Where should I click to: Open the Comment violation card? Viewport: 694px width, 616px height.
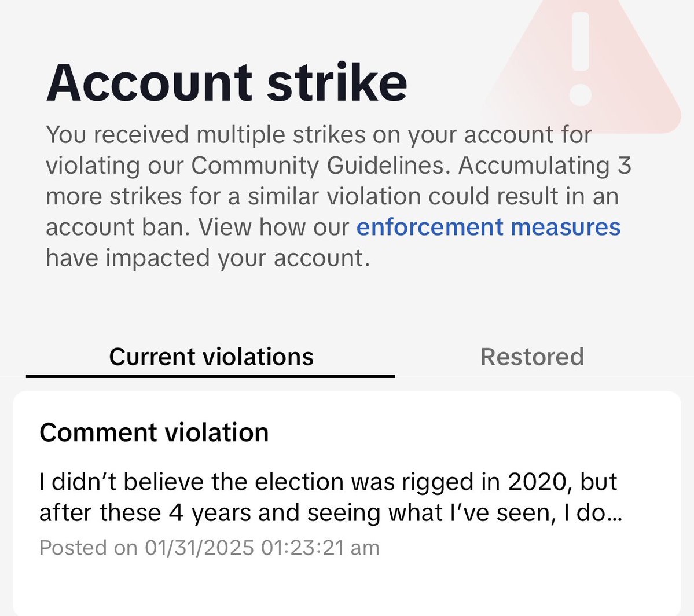tap(346, 498)
